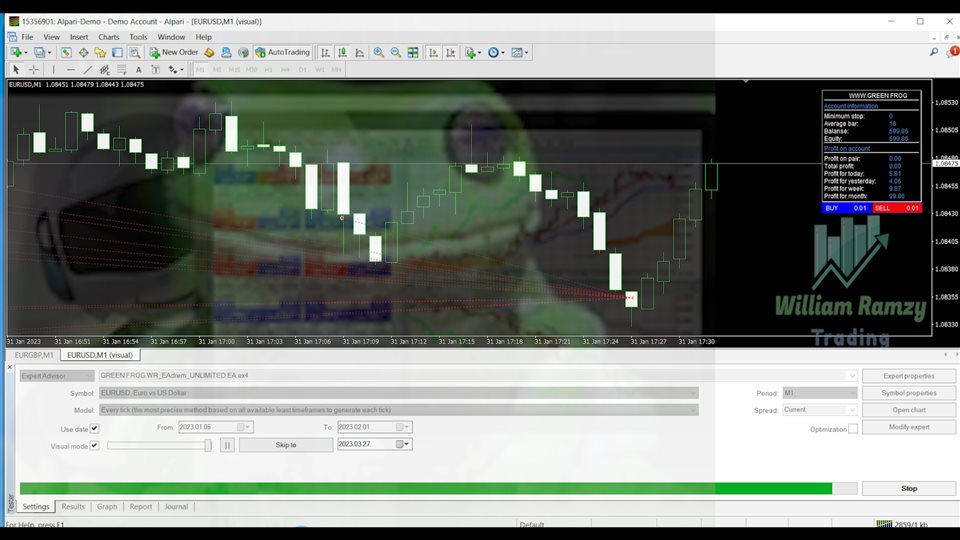Click the New Order button
Screen dimensions: 960x540
click(174, 53)
